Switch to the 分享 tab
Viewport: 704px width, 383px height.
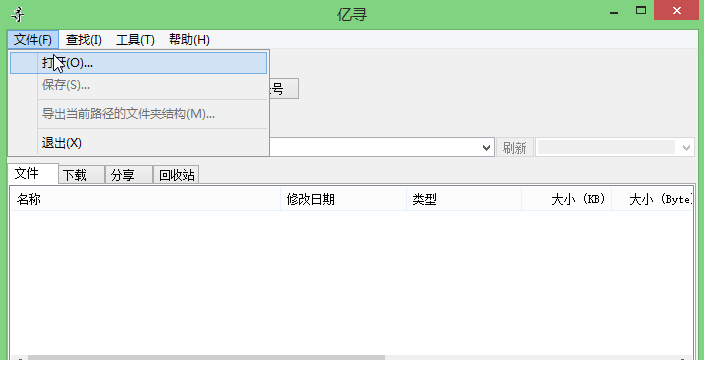(129, 175)
